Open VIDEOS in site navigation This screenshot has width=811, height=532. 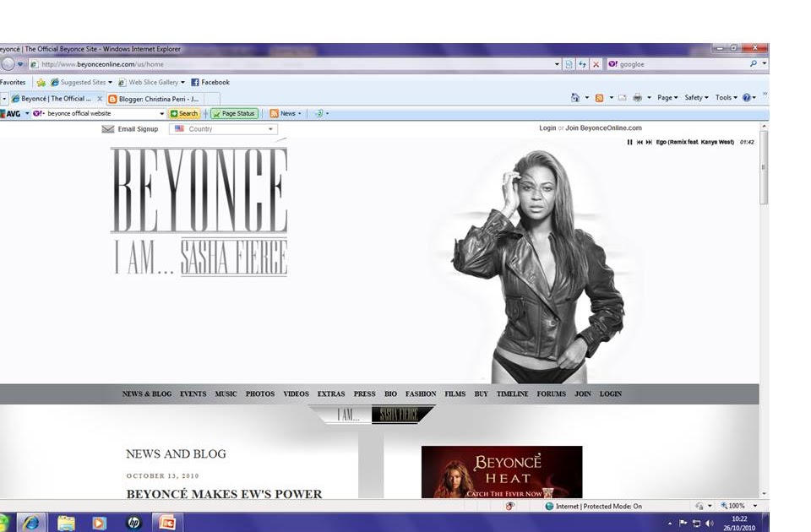pyautogui.click(x=296, y=394)
